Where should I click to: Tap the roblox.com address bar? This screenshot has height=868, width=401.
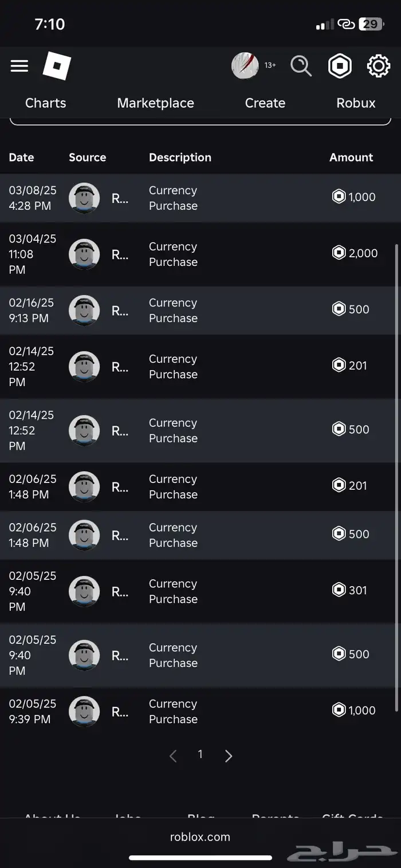tap(200, 836)
